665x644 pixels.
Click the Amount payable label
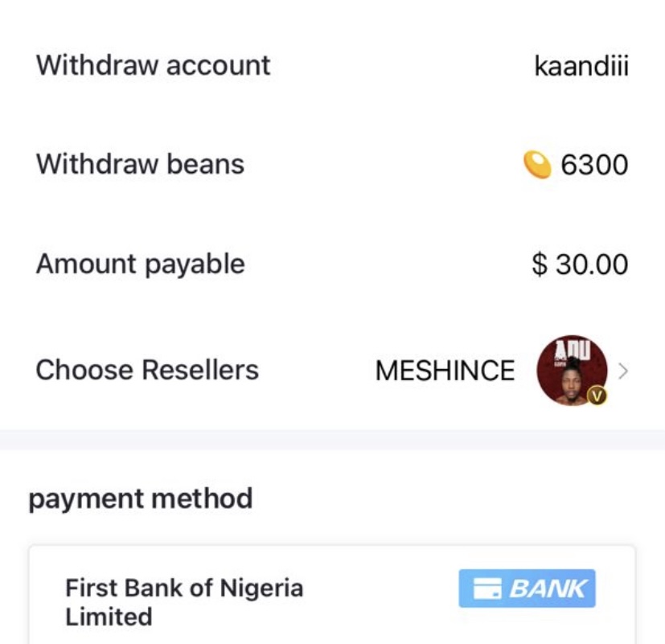tap(141, 265)
